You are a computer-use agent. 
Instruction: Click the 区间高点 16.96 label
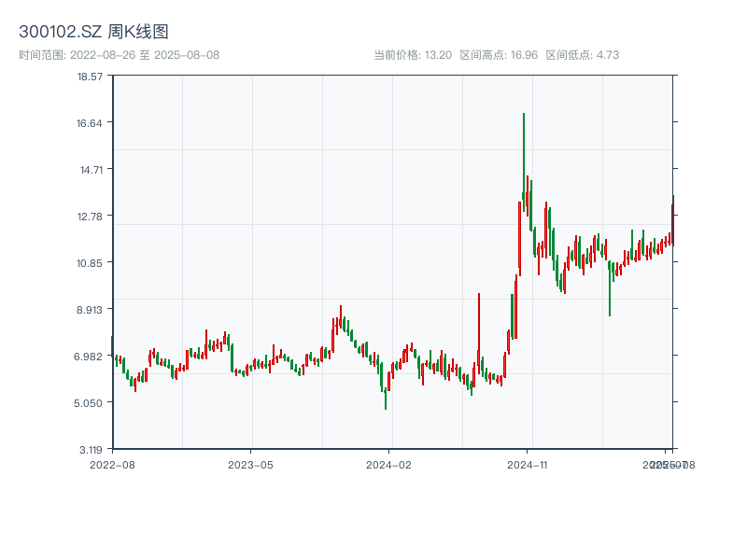pos(499,55)
